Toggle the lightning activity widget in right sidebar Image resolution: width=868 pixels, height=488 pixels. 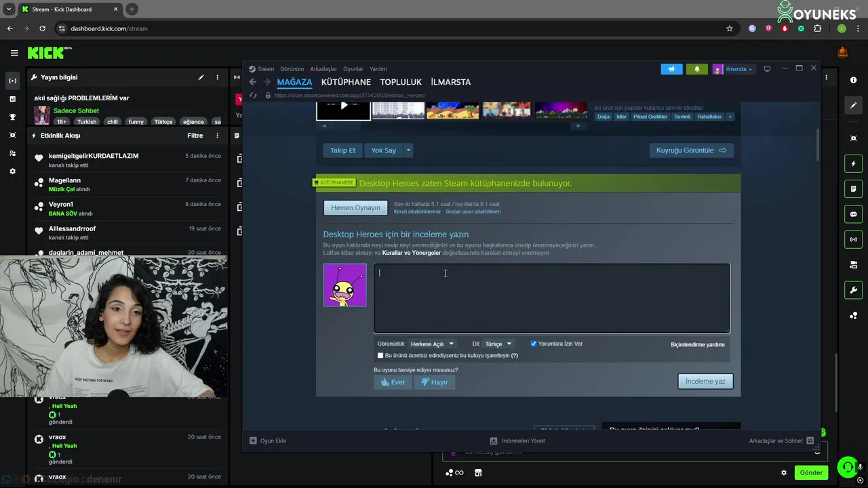coord(853,164)
